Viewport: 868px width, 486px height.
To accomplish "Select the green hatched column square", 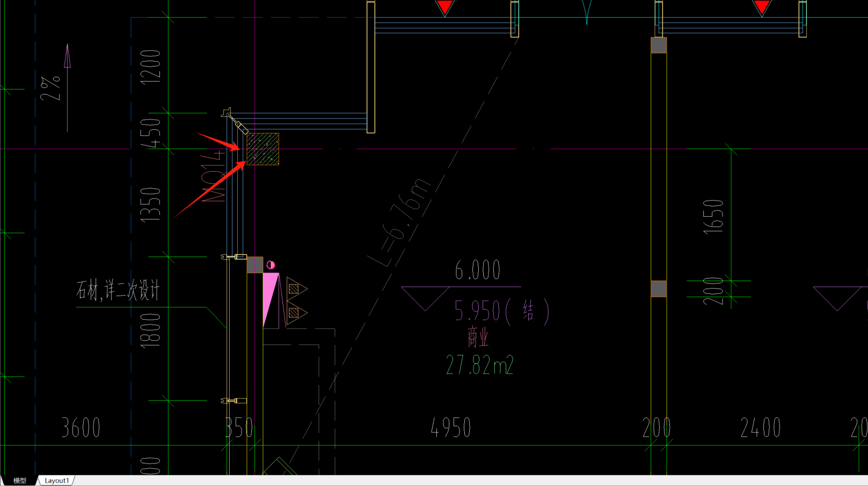I will pos(262,149).
